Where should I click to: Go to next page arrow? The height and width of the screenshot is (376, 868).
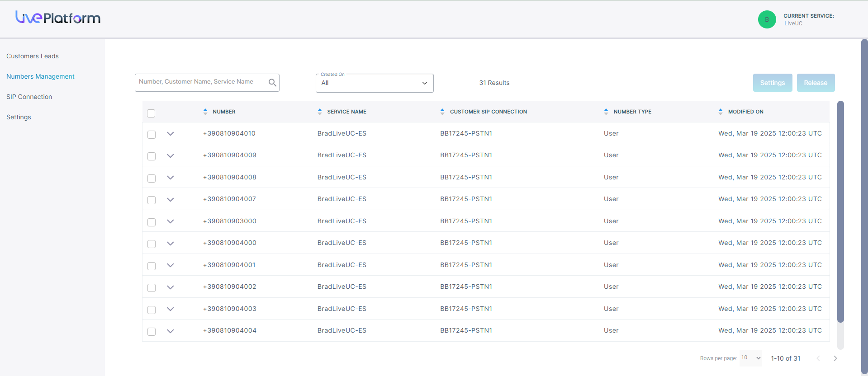coord(835,358)
